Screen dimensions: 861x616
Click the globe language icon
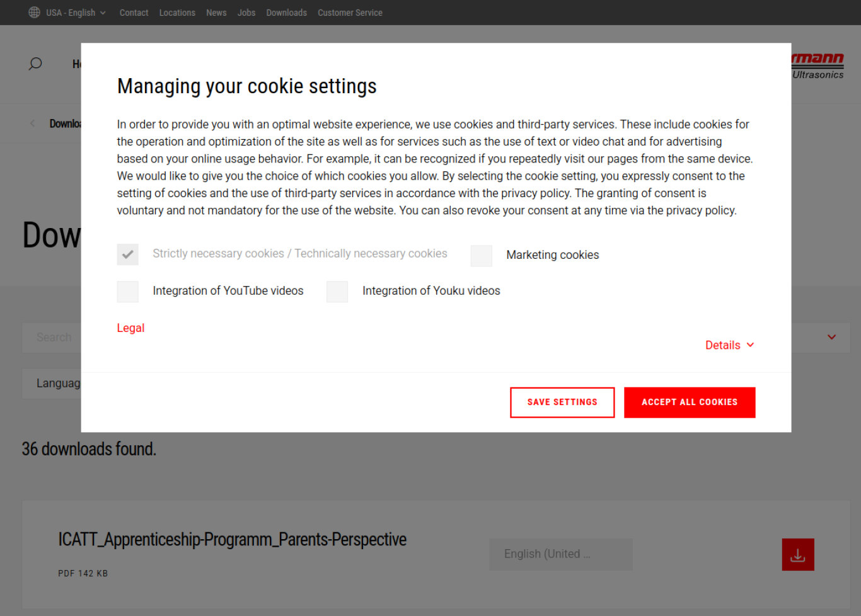click(x=35, y=13)
